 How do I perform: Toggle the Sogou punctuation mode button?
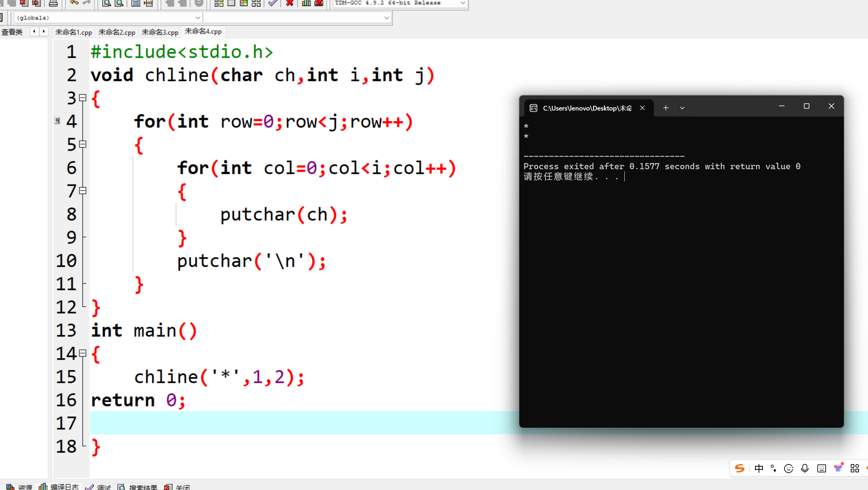[773, 468]
